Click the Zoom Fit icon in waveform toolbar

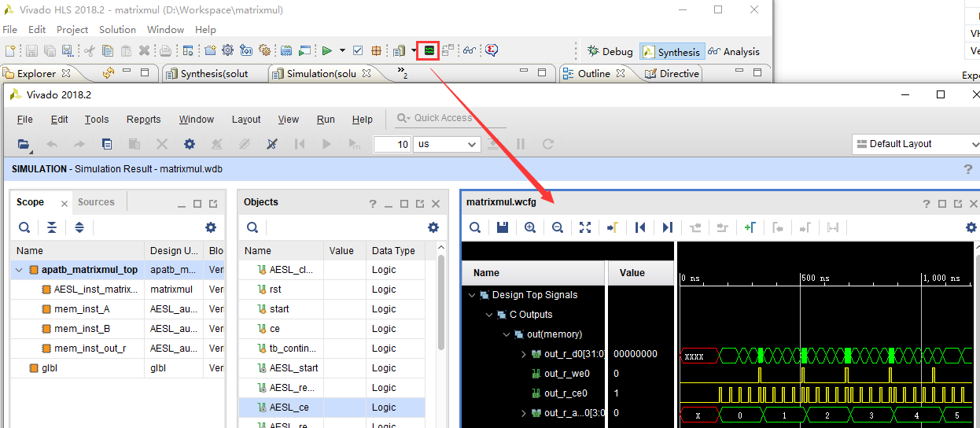(x=585, y=227)
